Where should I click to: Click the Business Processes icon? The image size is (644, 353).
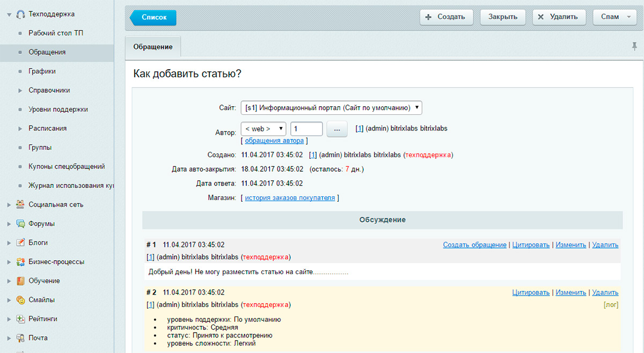click(20, 262)
